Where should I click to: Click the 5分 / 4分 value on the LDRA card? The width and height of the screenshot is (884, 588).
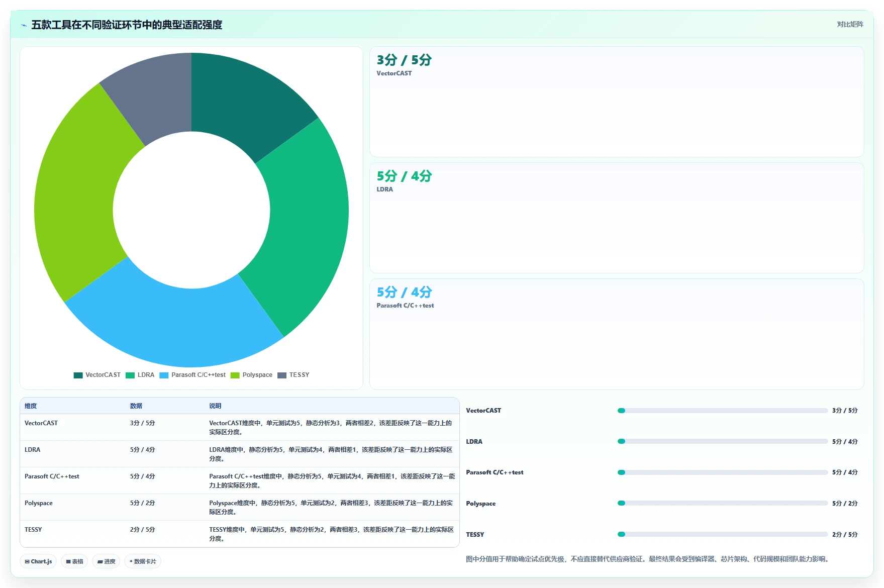404,176
